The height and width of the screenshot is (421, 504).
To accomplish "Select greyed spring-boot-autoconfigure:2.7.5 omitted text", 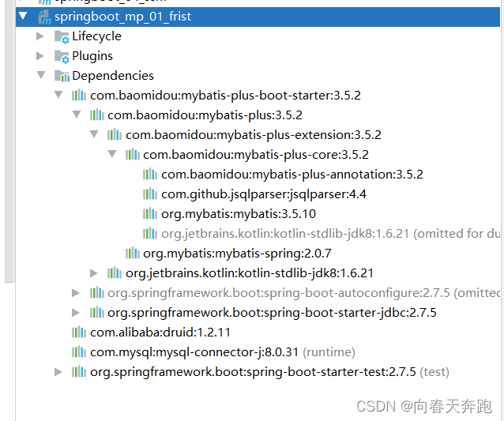I will click(x=304, y=293).
